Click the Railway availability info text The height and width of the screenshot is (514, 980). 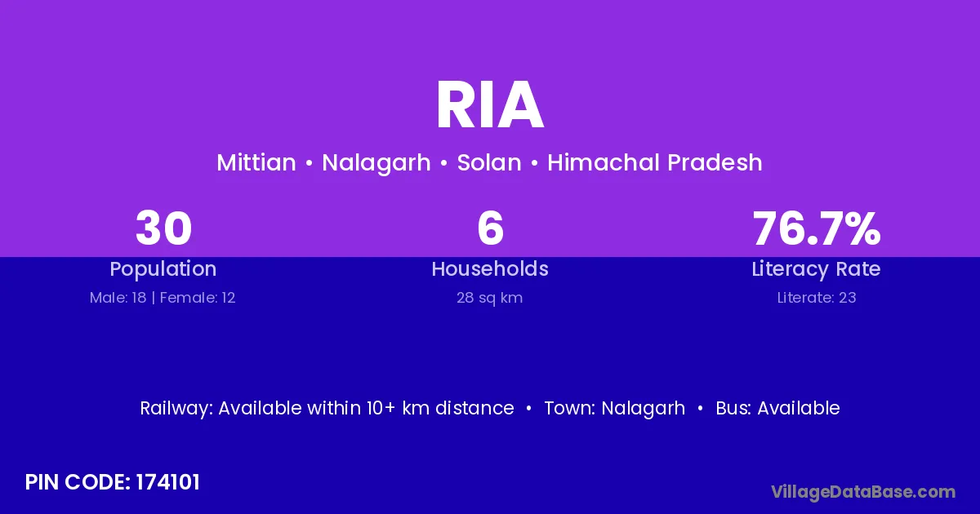click(327, 408)
